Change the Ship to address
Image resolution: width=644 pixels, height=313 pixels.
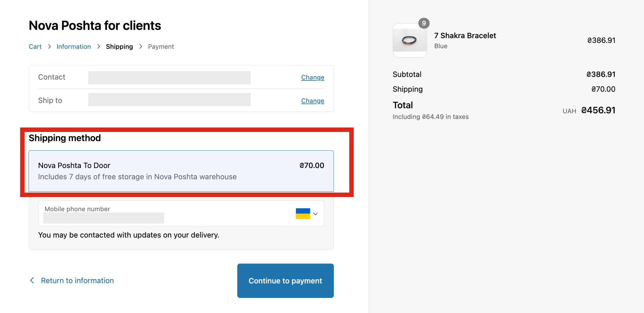[313, 101]
